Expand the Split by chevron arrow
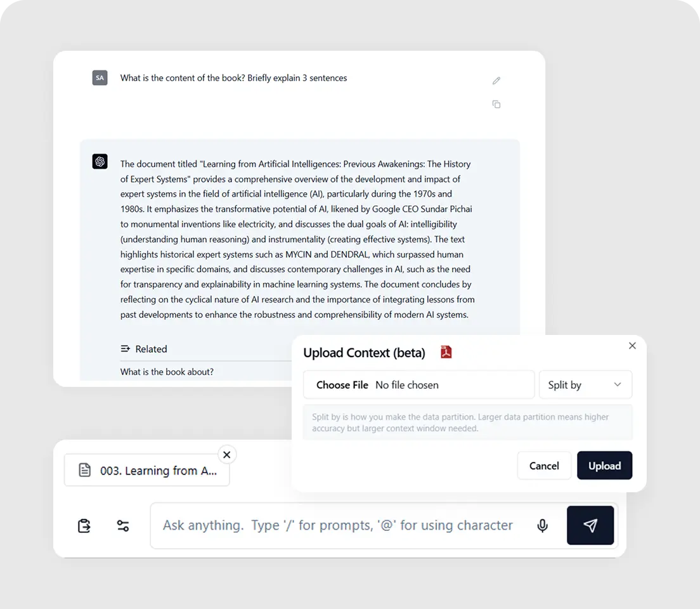The image size is (700, 609). click(618, 384)
